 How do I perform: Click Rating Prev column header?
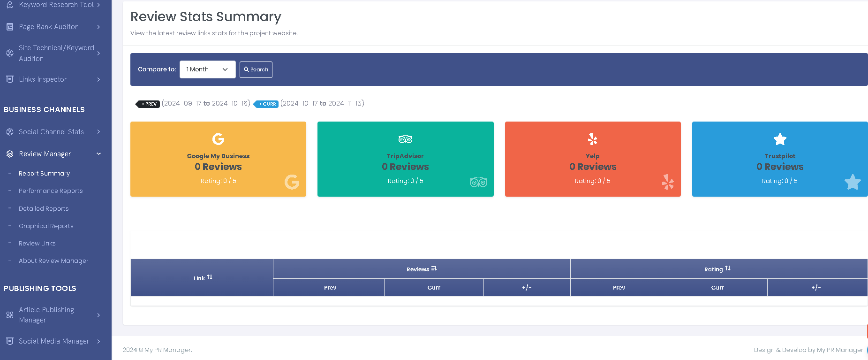(x=619, y=288)
